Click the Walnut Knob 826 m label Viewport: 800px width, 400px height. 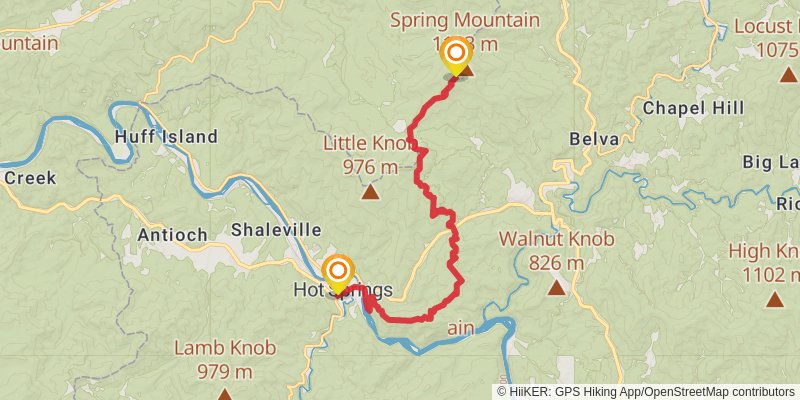(x=557, y=251)
